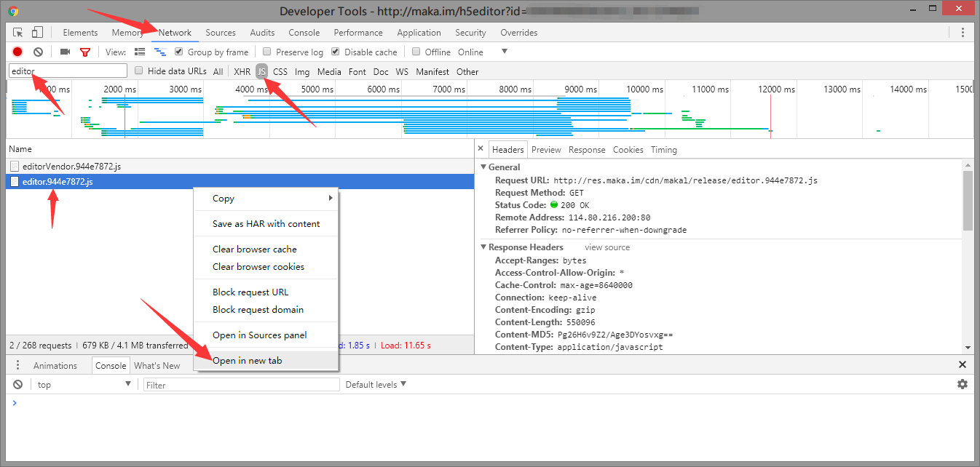
Task: Choose Block request domain menu item
Action: click(266, 309)
